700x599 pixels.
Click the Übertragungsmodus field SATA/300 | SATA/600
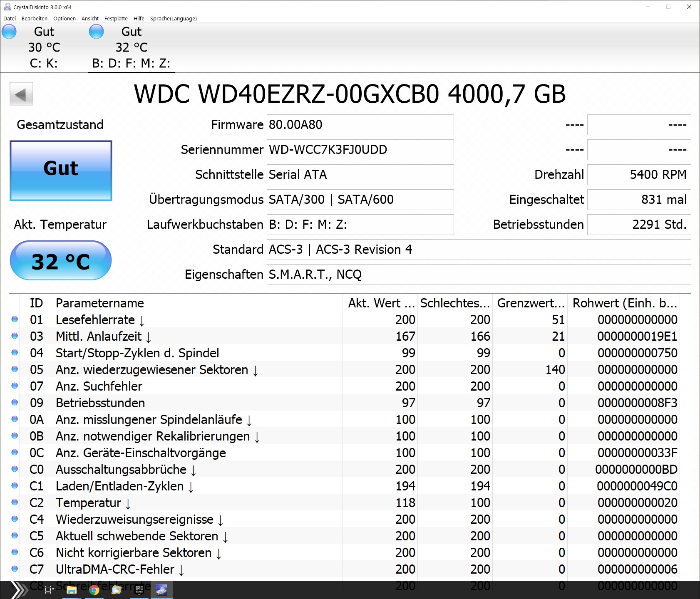pos(360,200)
